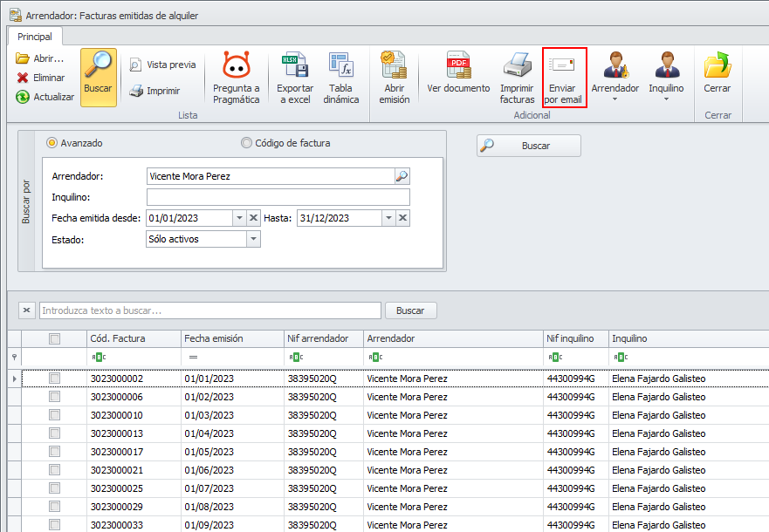
Task: Expand the Arrendador ribbon dropdown menu
Action: tap(615, 99)
